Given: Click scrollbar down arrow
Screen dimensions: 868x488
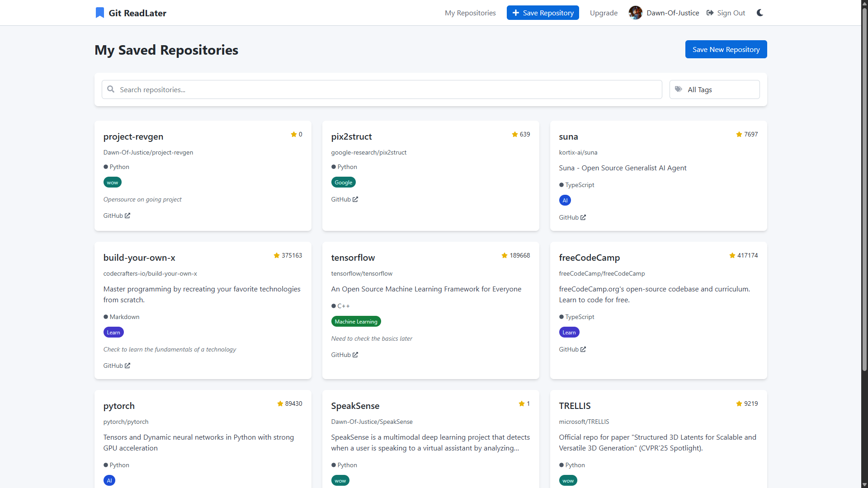Looking at the screenshot, I should click(x=864, y=484).
